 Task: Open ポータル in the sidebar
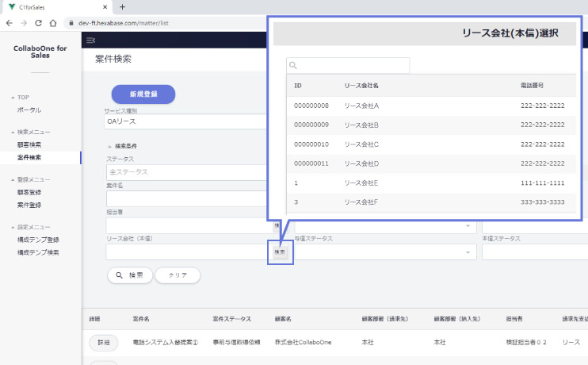click(29, 109)
